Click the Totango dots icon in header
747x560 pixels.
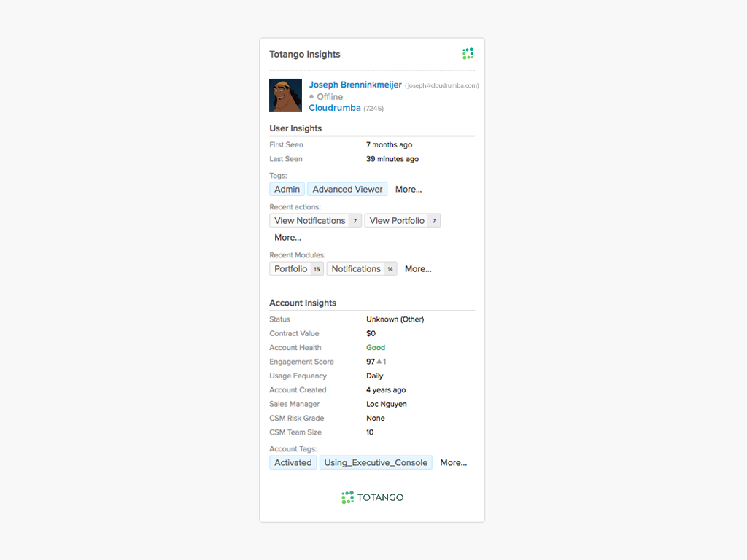pyautogui.click(x=468, y=54)
